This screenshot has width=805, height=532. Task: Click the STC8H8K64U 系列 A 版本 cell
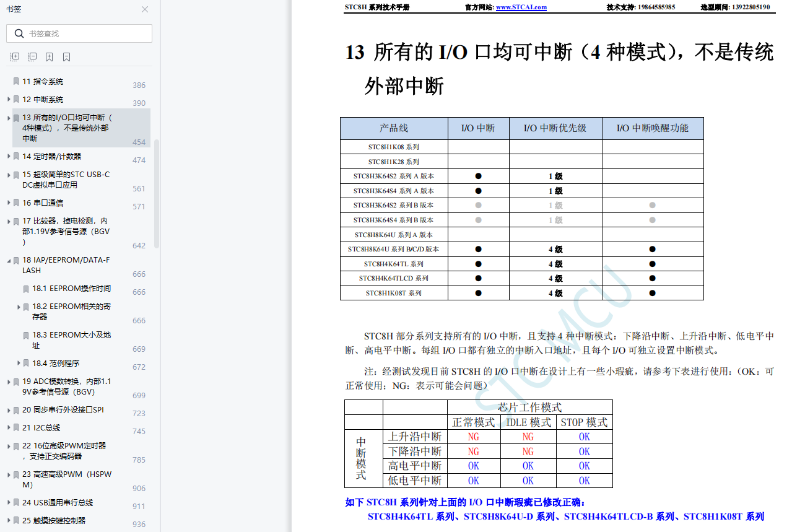394,235
